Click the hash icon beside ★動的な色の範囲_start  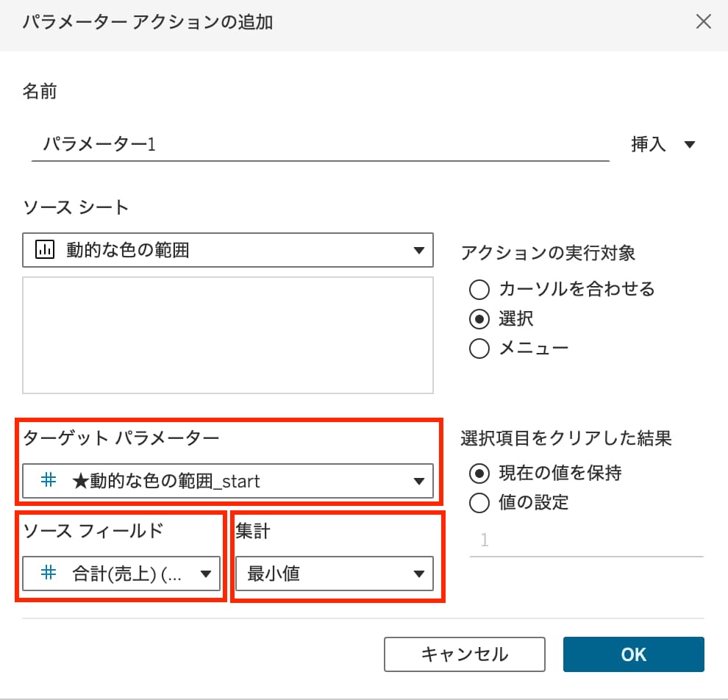tap(49, 481)
